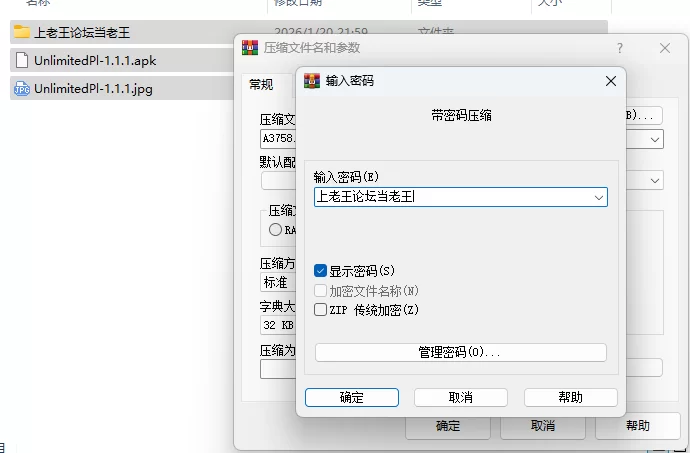Select the UnlimitedPl-1.1.1.jpg file name
This screenshot has height=453, width=690.
93,88
